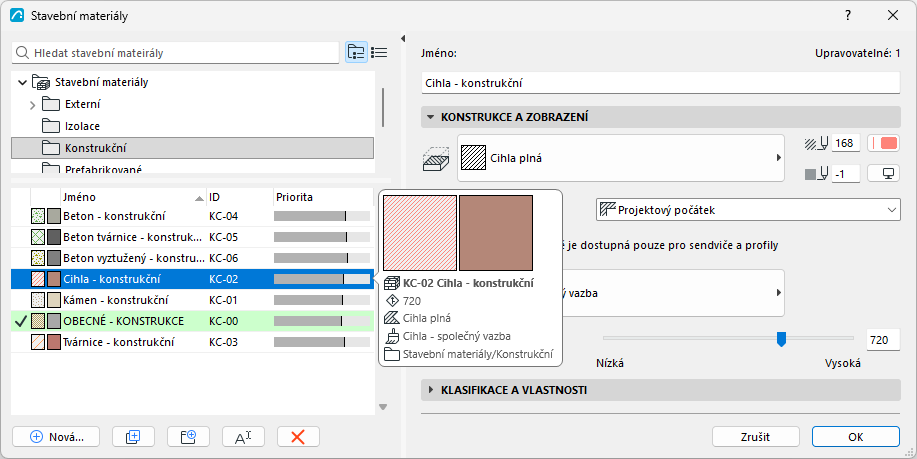Click the red delete X button

tap(298, 437)
